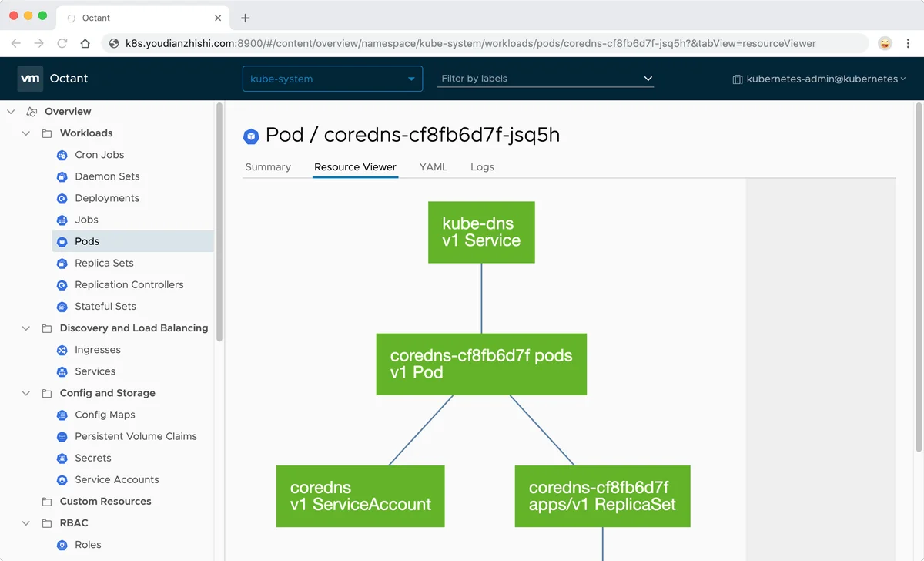Collapse Discovery and Load Balancing group
The width and height of the screenshot is (924, 561).
[x=26, y=328]
